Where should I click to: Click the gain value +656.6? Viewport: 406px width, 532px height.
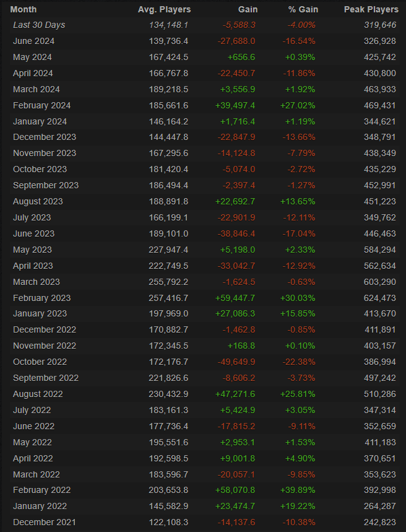pyautogui.click(x=241, y=58)
